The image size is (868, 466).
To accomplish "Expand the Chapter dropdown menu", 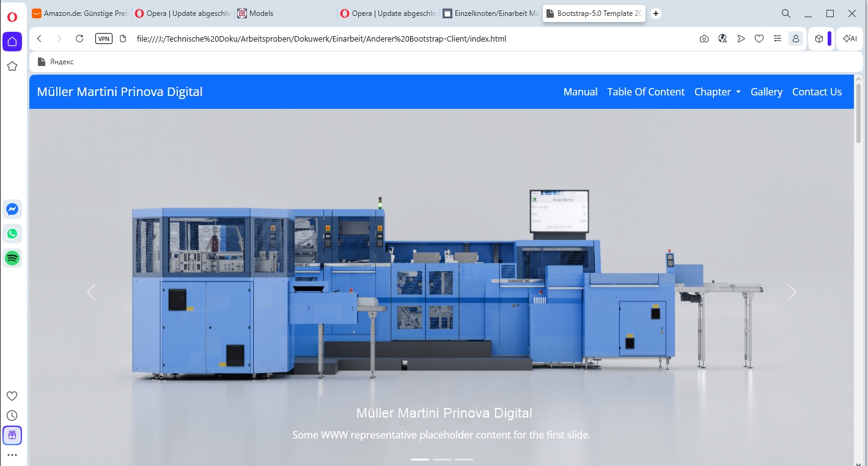I will (x=718, y=92).
